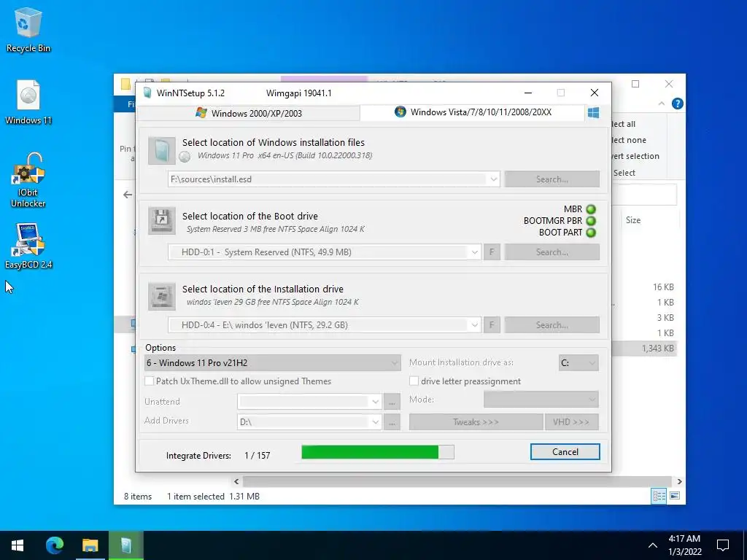The height and width of the screenshot is (560, 747).
Task: Open File Explorer from the taskbar
Action: click(90, 545)
